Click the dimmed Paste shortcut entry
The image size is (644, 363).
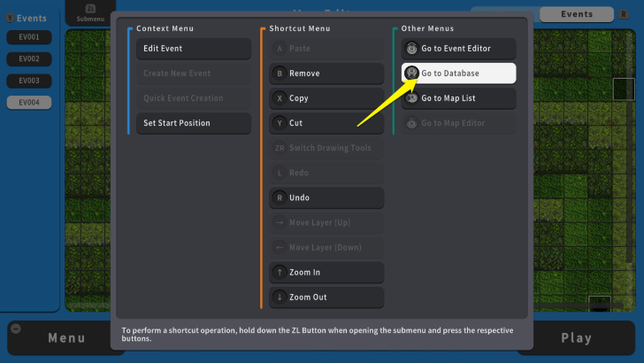326,49
